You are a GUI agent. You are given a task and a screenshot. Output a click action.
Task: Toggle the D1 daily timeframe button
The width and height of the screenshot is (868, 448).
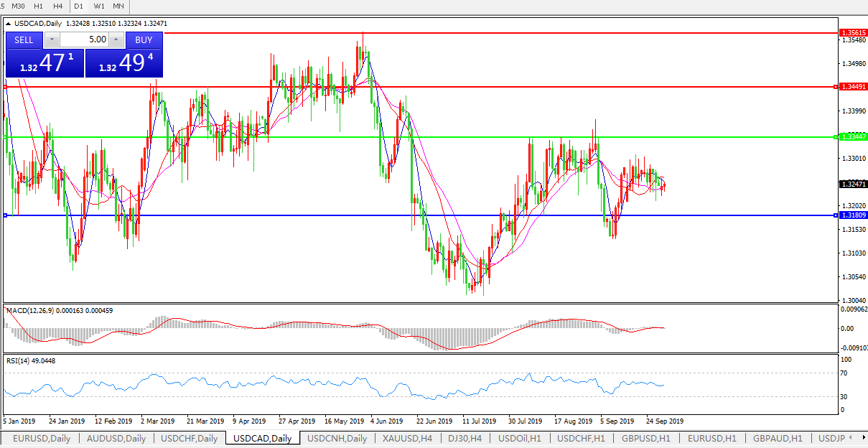(80, 6)
